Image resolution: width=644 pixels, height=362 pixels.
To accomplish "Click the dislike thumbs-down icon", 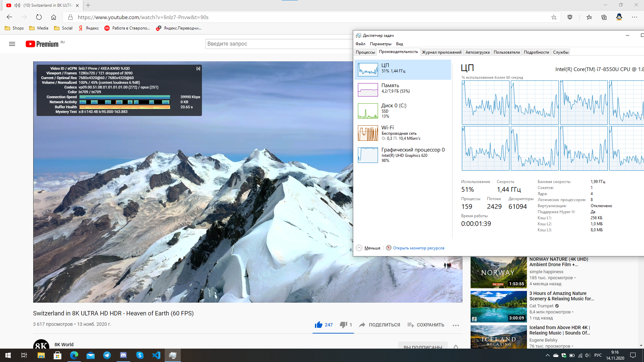I will [x=343, y=325].
